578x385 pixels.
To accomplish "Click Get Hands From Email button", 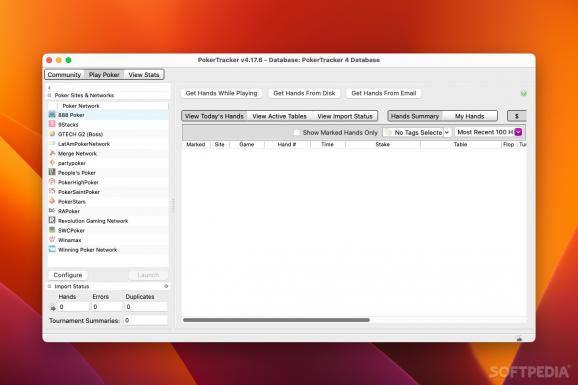I will 384,93.
